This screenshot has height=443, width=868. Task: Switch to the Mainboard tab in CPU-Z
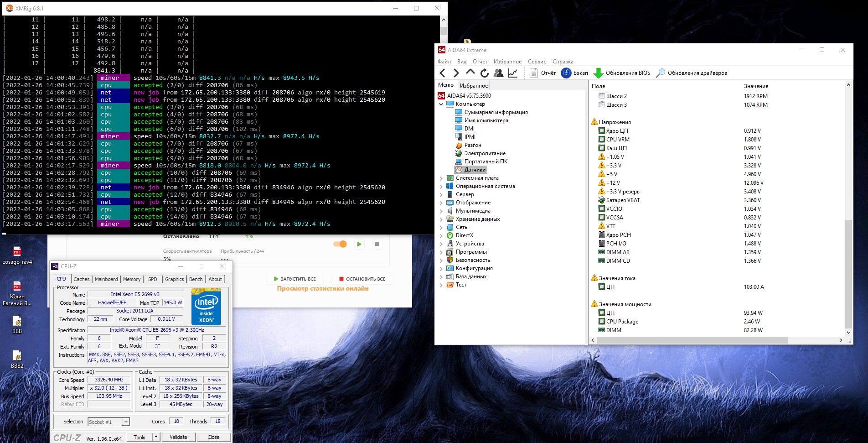pos(106,279)
